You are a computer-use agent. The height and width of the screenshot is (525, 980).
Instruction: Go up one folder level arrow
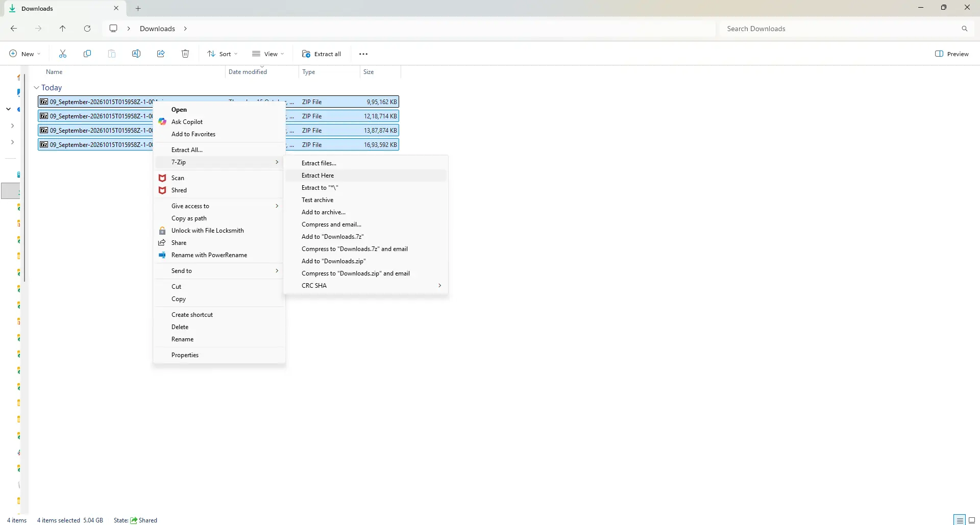[63, 29]
